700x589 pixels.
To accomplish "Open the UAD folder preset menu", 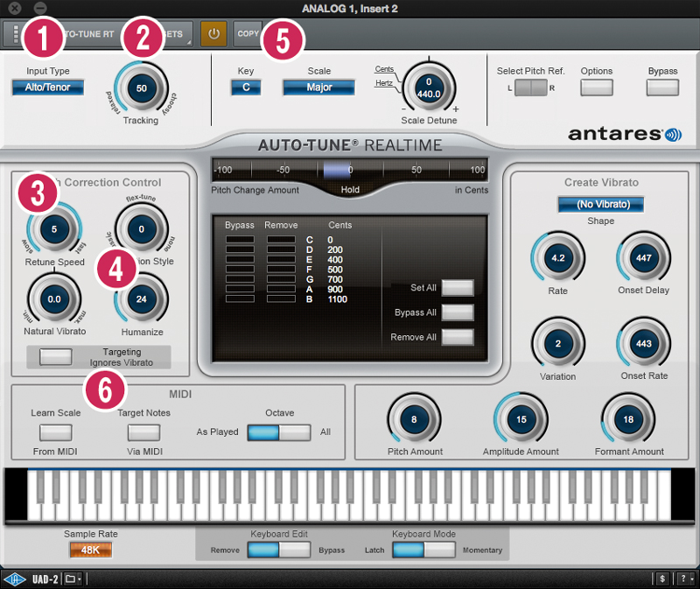I will coord(73,579).
